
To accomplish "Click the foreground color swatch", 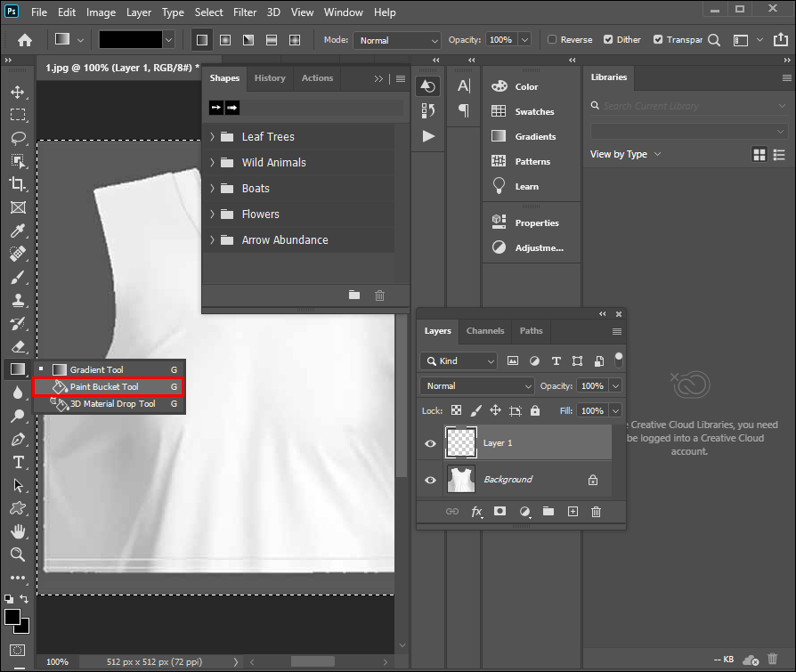I will pos(12,617).
